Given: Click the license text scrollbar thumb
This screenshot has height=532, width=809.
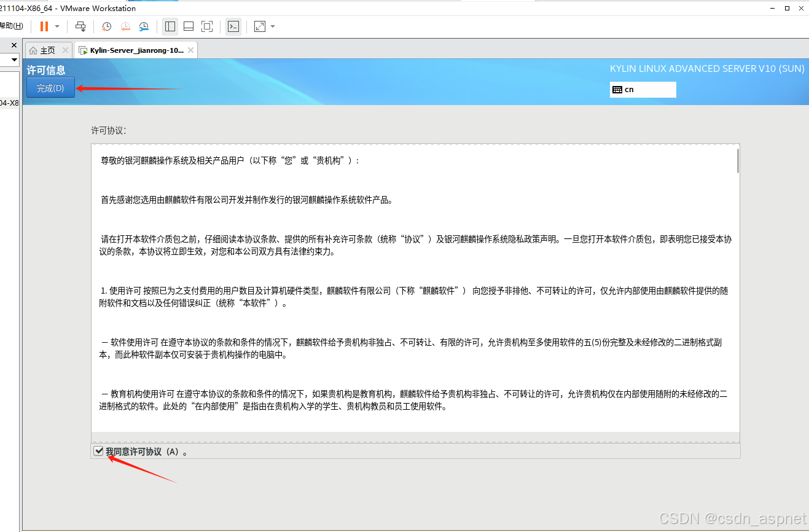Looking at the screenshot, I should (x=737, y=161).
